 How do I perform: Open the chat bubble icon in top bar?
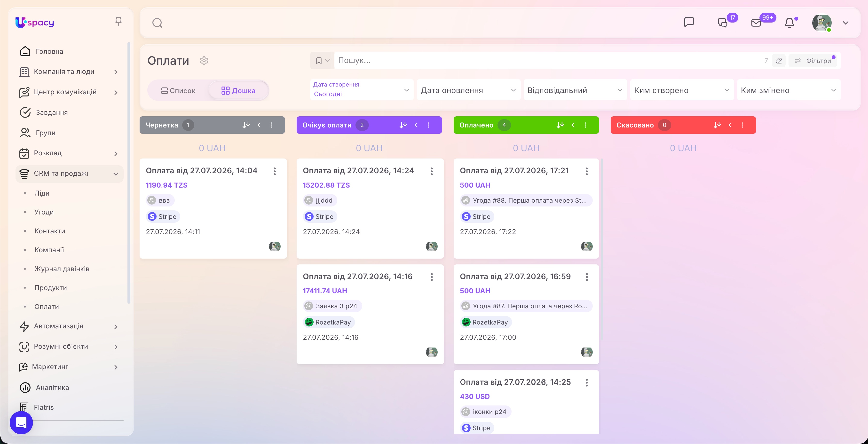point(689,22)
